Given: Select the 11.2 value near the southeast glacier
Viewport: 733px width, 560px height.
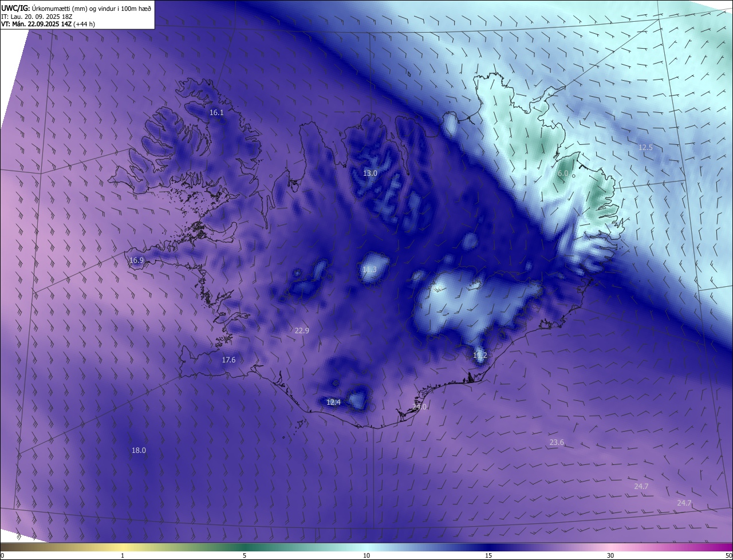Looking at the screenshot, I should (x=480, y=356).
